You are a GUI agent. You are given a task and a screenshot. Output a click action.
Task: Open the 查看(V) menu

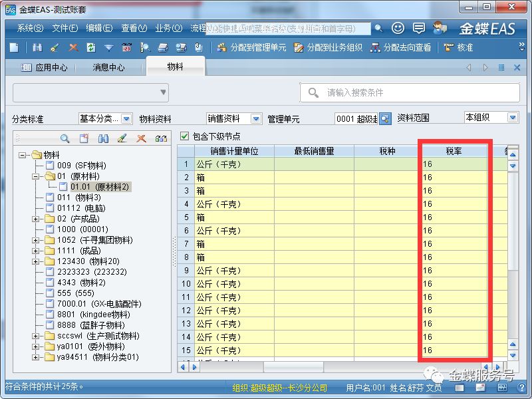tap(134, 28)
